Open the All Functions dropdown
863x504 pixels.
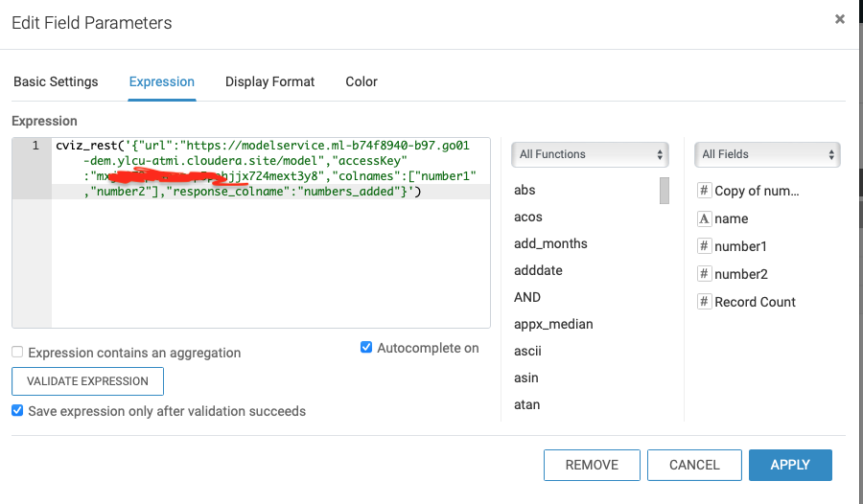590,154
